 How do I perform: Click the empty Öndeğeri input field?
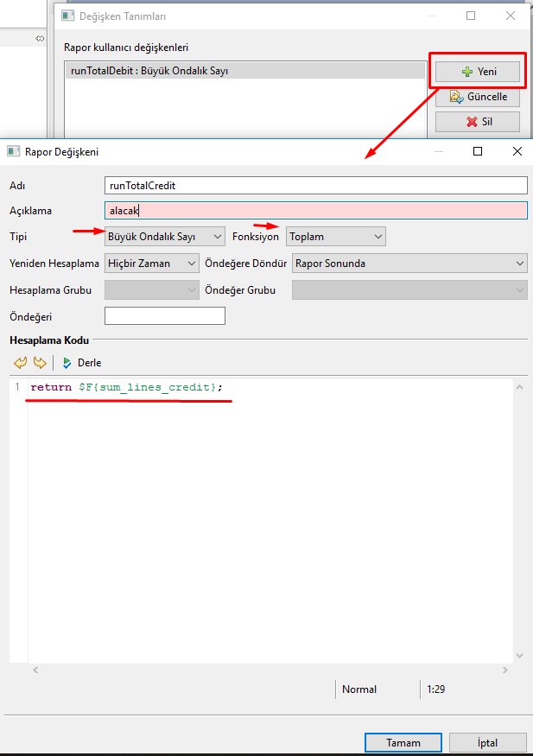point(164,315)
